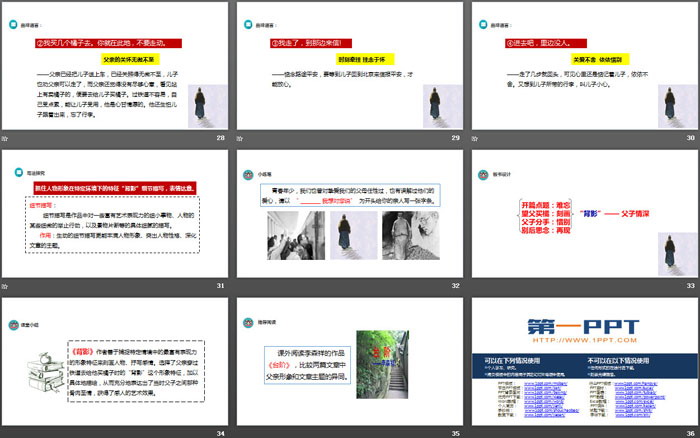Click the animation star icon under slide 29
This screenshot has width=700, height=438.
pyautogui.click(x=240, y=138)
